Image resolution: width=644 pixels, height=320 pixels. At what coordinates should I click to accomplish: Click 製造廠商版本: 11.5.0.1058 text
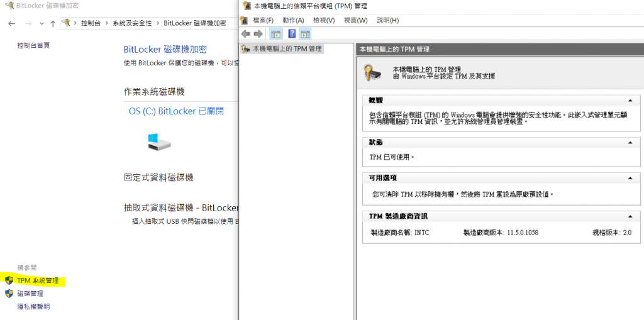(x=501, y=233)
